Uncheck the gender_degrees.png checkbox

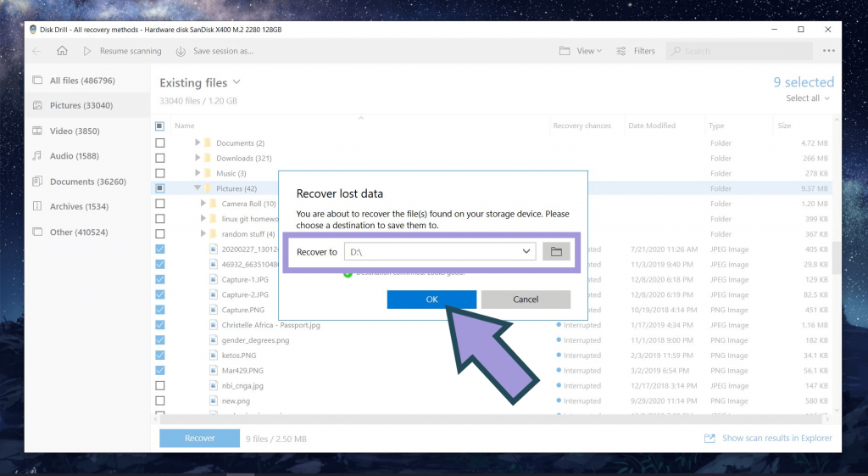tap(160, 339)
